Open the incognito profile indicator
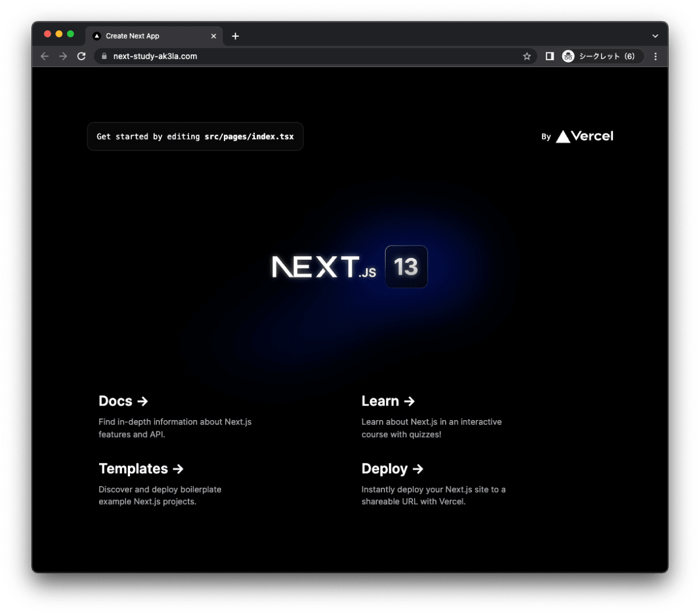The height and width of the screenshot is (615, 700). point(602,56)
